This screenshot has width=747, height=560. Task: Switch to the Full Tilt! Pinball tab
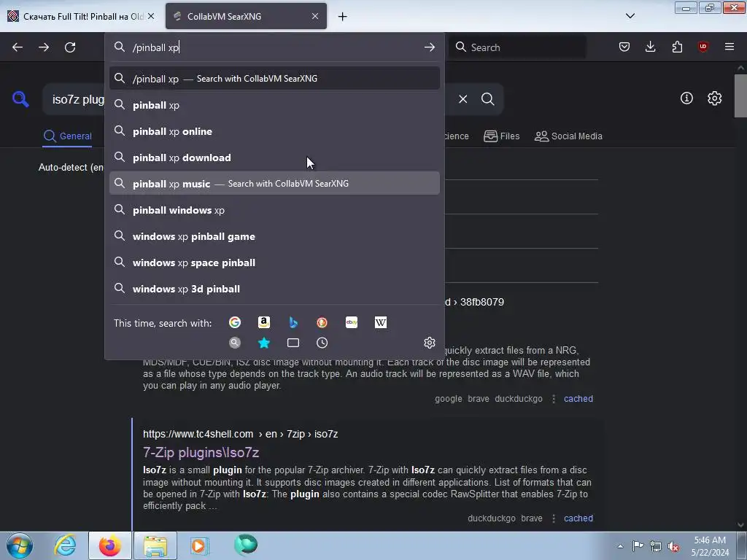pyautogui.click(x=81, y=16)
